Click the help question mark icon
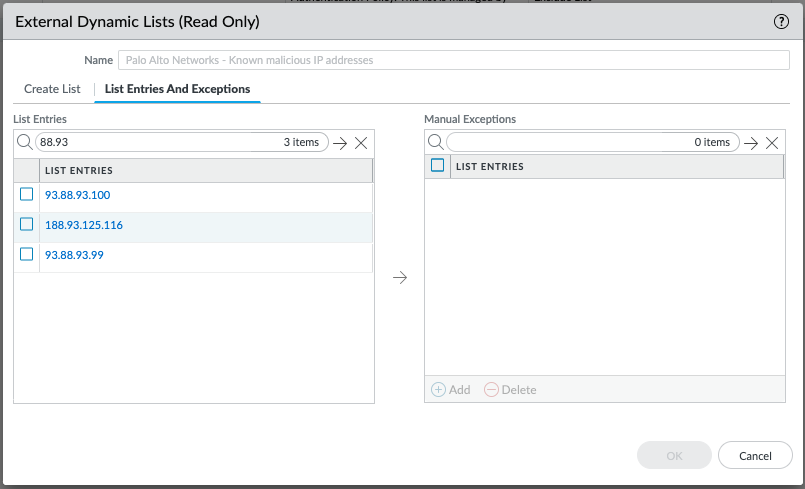Image resolution: width=805 pixels, height=489 pixels. pyautogui.click(x=782, y=22)
